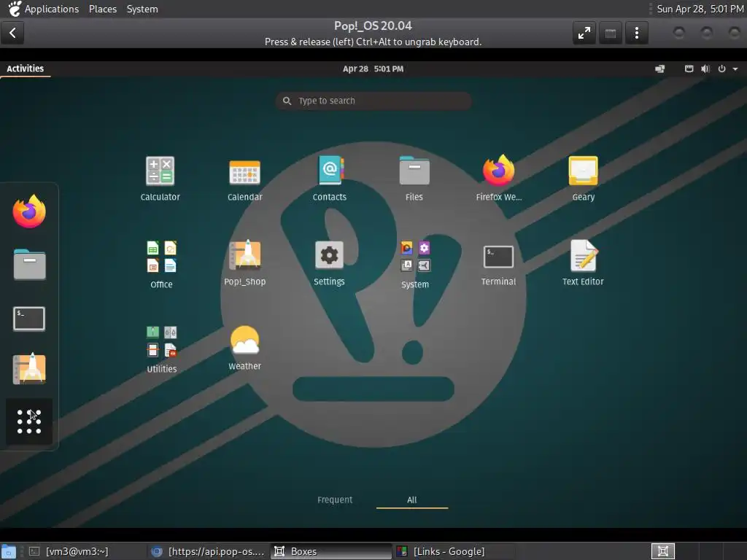Click the Firefox icon in the dock
This screenshot has height=560, width=747.
[x=29, y=211]
